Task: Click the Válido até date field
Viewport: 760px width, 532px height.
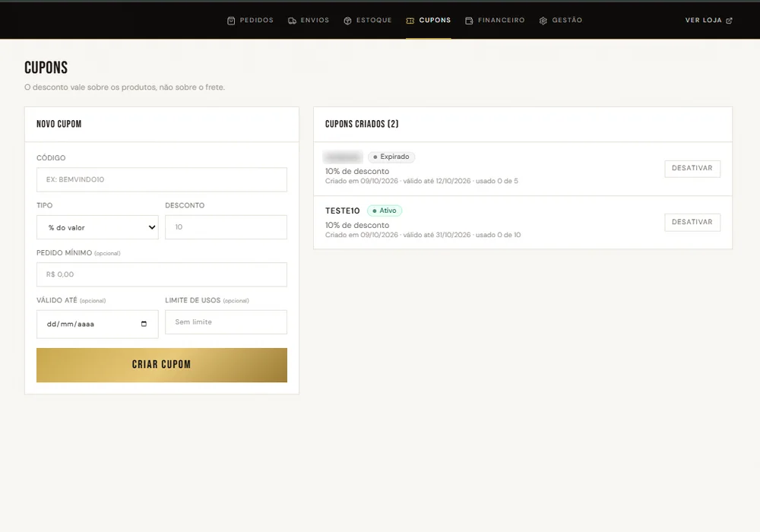Action: (x=97, y=325)
